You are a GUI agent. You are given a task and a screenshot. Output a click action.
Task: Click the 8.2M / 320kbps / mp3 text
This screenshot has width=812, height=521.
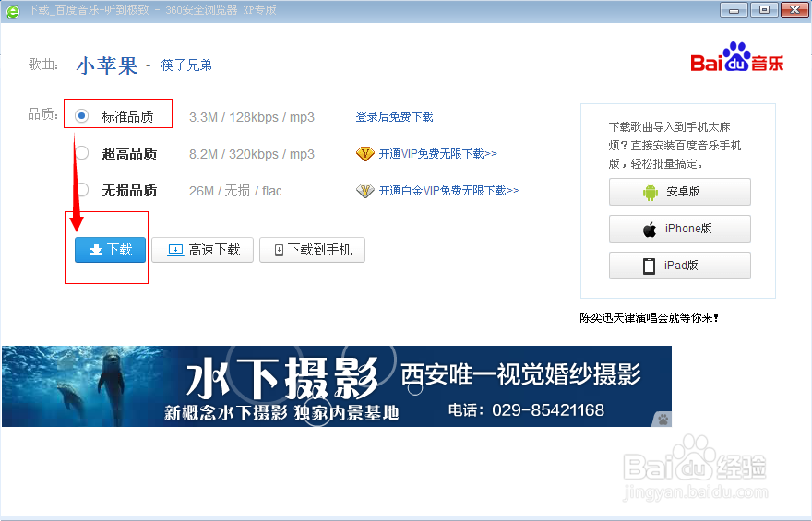pos(252,154)
